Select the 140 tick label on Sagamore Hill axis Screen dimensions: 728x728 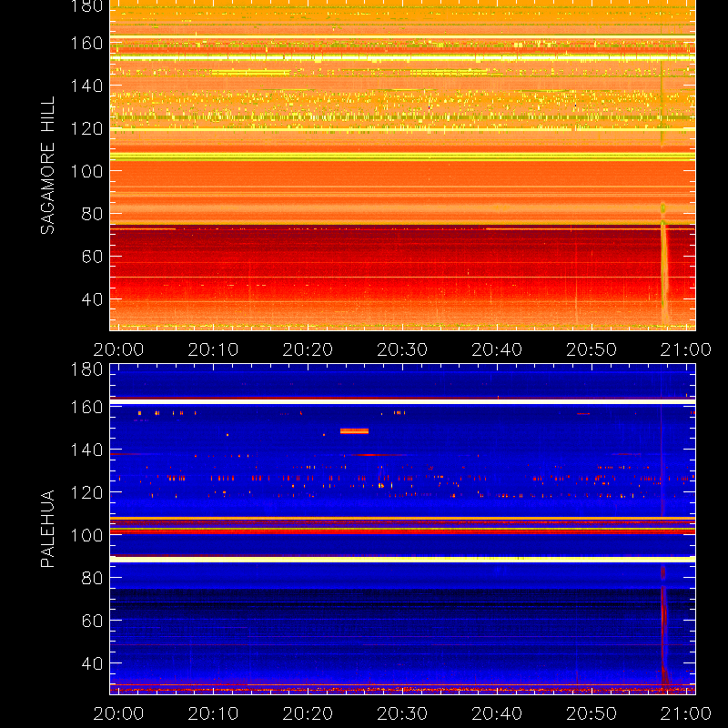point(86,86)
